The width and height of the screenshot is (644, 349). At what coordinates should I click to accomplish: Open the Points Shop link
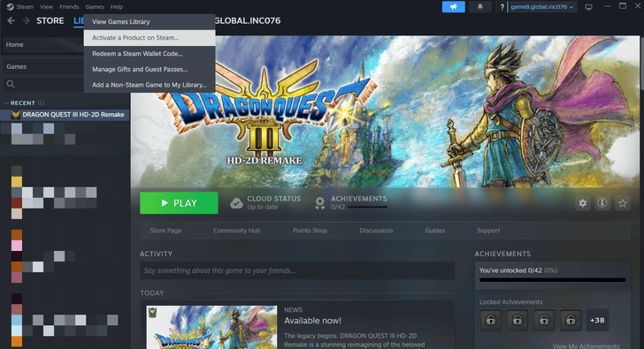310,231
